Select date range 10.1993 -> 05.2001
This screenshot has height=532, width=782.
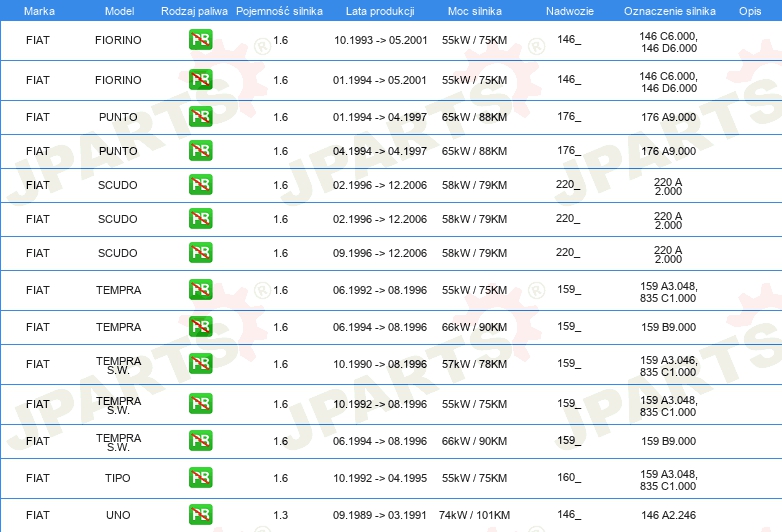[x=381, y=40]
